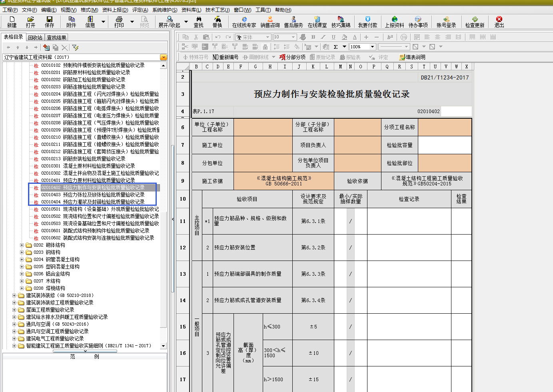Click the fill color bucket icon
Image resolution: width=553 pixels, height=392 pixels.
click(x=344, y=37)
